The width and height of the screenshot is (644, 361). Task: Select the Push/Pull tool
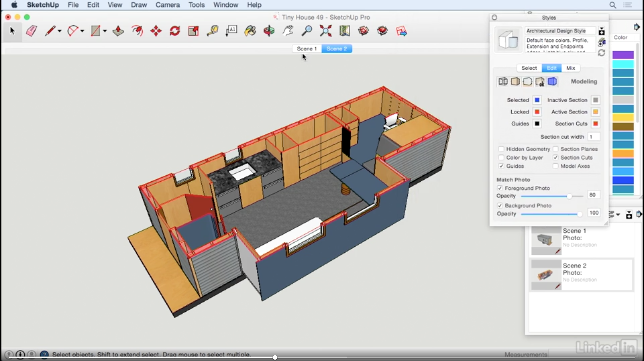[x=118, y=31]
